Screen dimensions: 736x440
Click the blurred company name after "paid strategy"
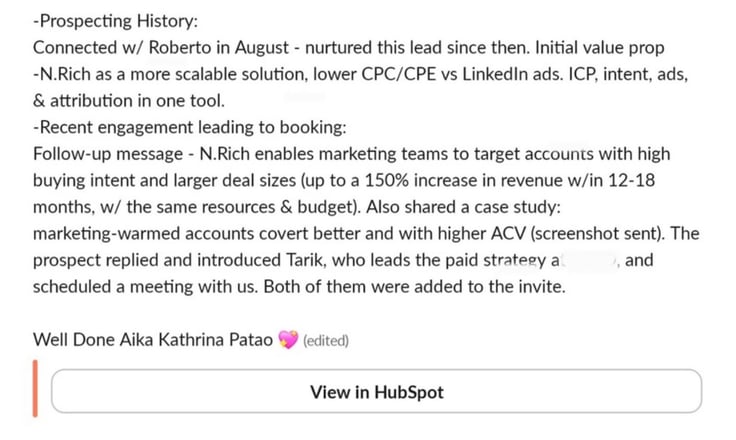590,260
